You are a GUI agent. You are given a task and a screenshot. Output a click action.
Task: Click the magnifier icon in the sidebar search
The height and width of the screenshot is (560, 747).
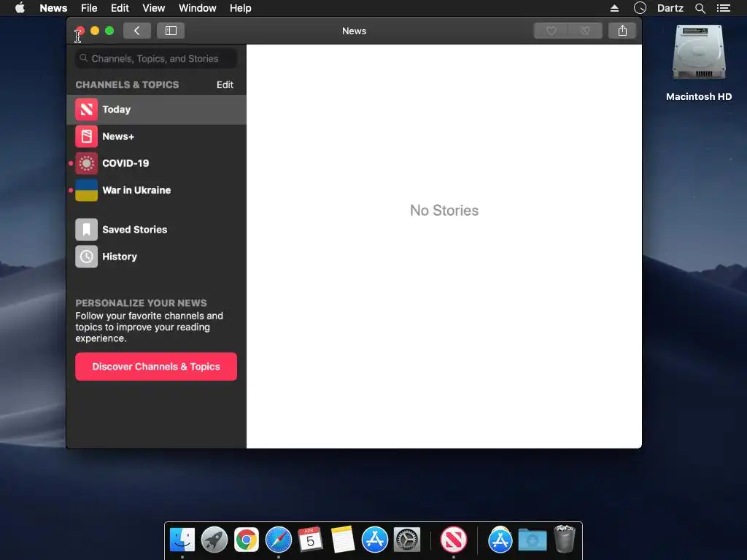(x=83, y=58)
